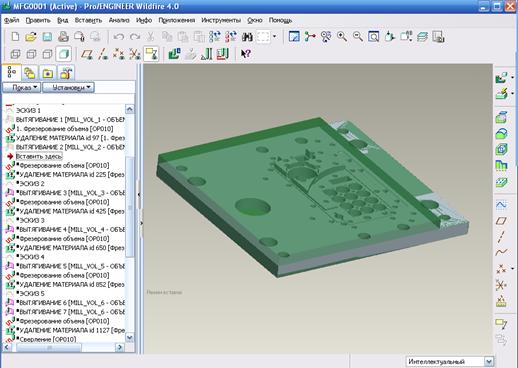Toggle shaded display mode icon

(63, 54)
